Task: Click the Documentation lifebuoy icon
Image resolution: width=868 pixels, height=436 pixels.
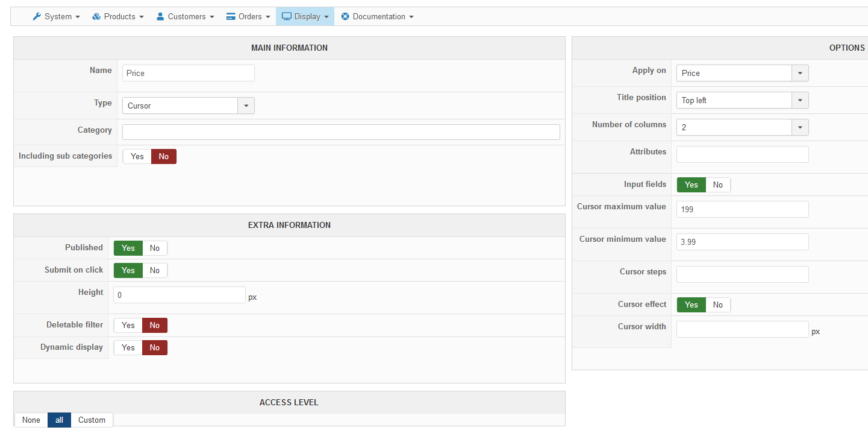Action: click(x=345, y=17)
